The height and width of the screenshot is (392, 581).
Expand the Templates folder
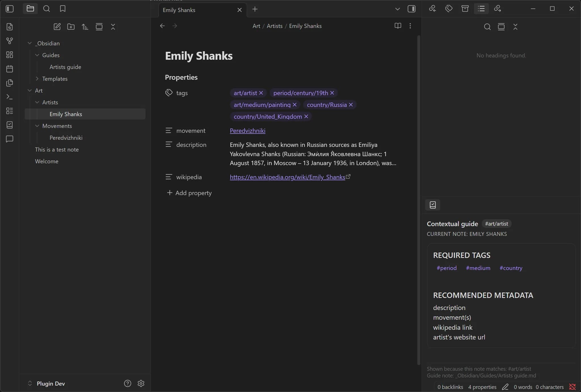coord(37,79)
